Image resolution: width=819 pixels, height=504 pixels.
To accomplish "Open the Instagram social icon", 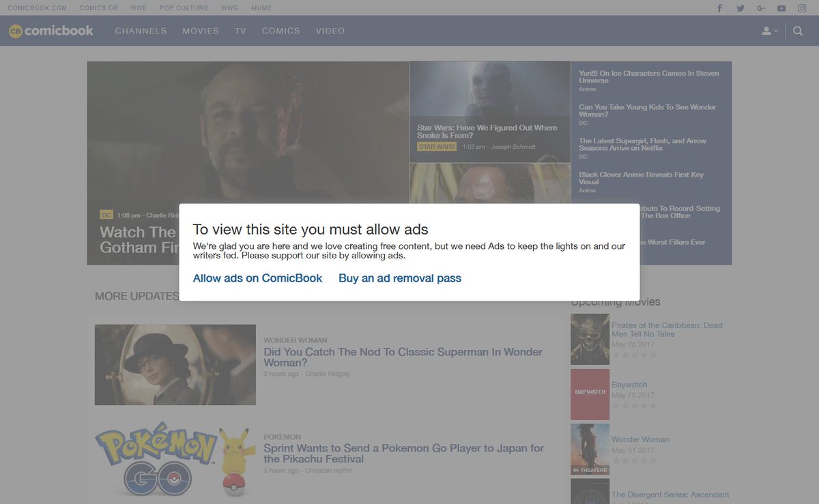I will point(802,8).
